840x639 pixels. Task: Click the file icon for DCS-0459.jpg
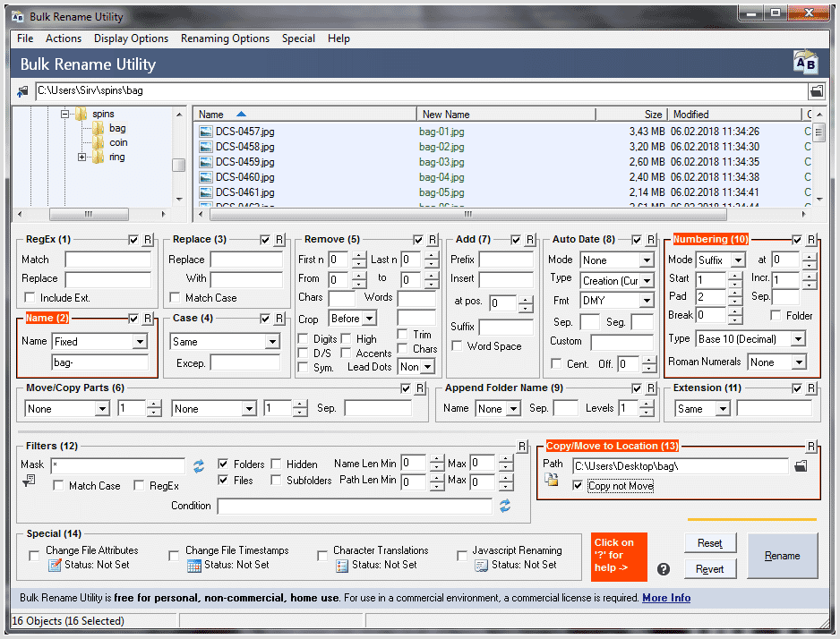pos(205,162)
